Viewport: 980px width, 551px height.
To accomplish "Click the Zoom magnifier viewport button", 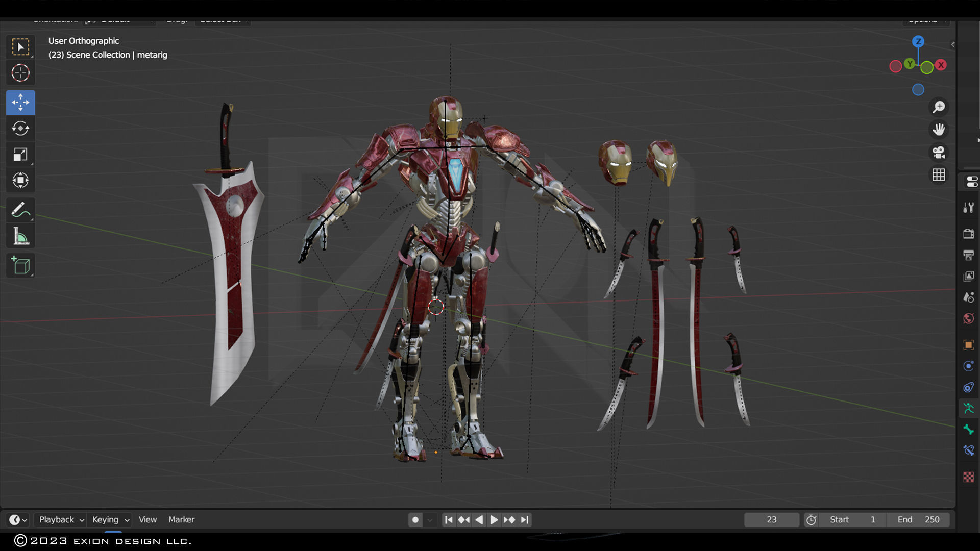I will (x=939, y=107).
